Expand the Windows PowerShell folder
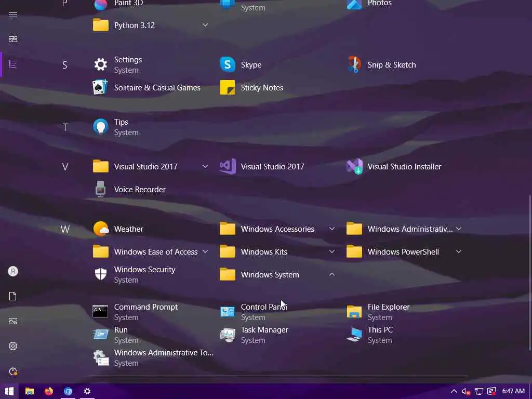 point(404,252)
